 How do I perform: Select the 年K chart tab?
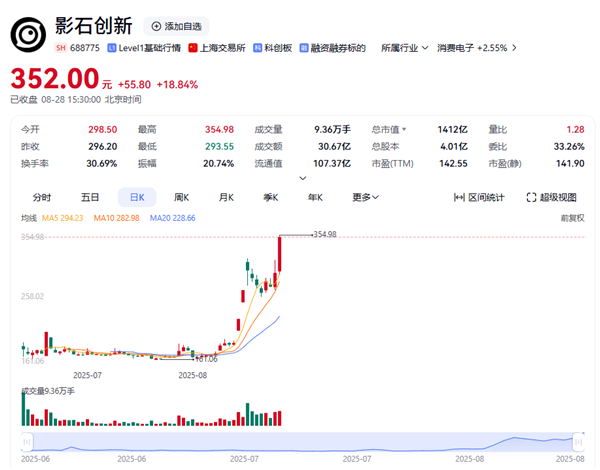coord(315,197)
